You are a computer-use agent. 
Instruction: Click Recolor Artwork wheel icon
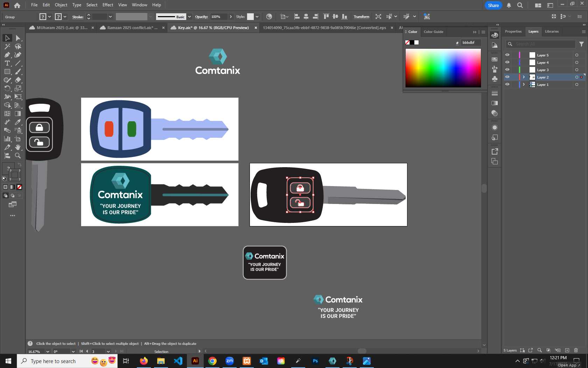[269, 16]
